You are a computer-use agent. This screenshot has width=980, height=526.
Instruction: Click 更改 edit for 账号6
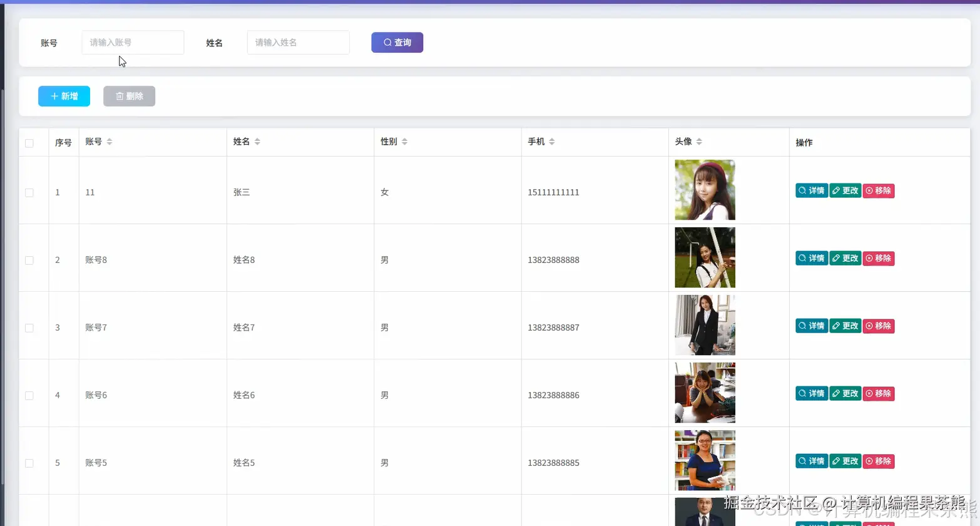845,393
